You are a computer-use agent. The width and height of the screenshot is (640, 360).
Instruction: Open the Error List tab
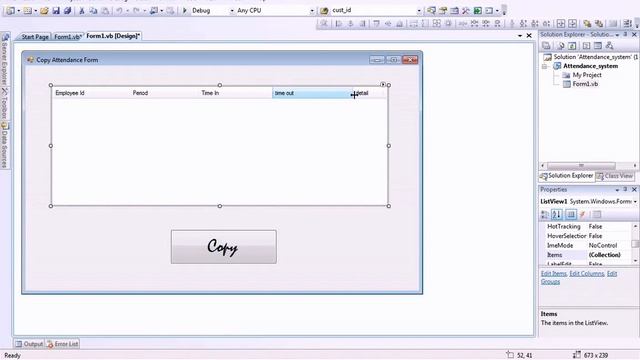pyautogui.click(x=62, y=344)
